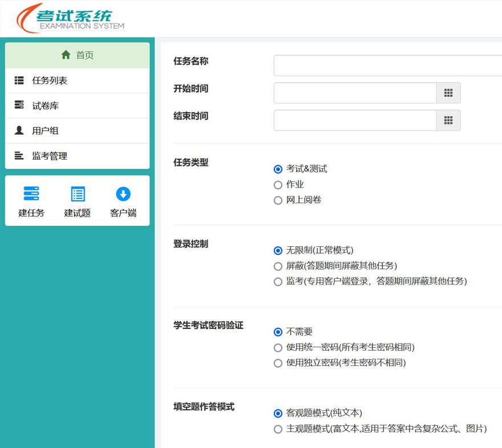Click the 开始时间 date input field

(x=355, y=93)
